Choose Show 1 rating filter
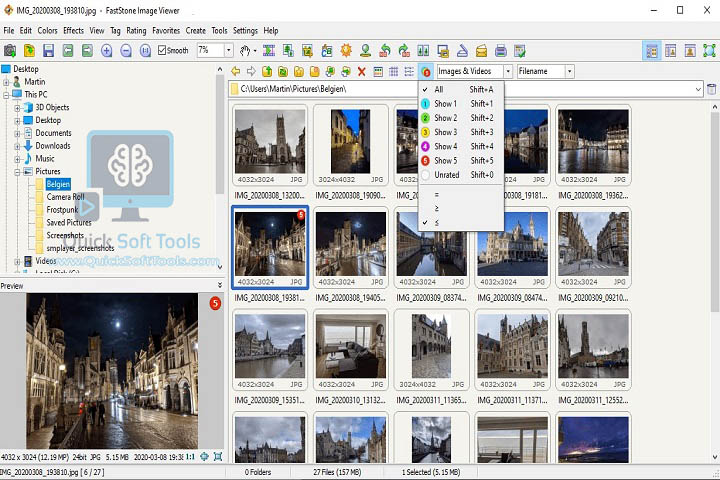This screenshot has width=720, height=480. click(461, 103)
